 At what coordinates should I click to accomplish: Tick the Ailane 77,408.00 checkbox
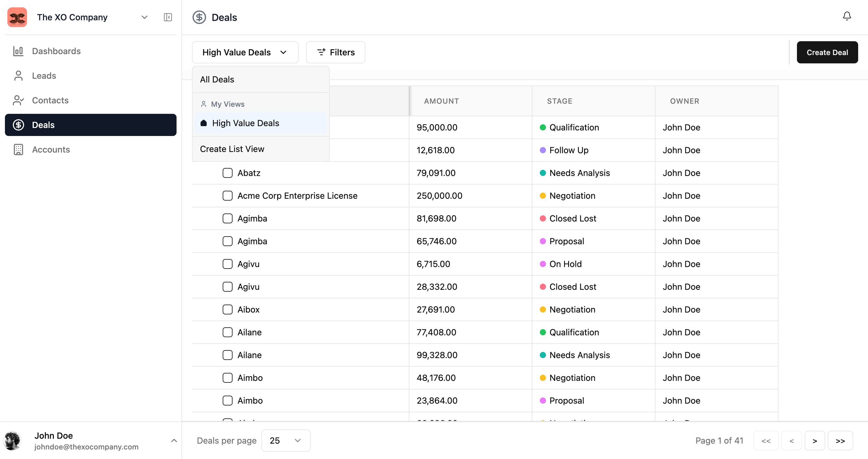pyautogui.click(x=227, y=332)
